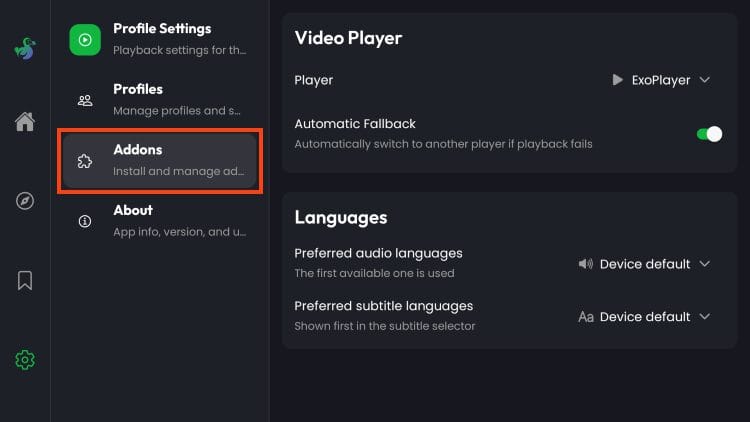The width and height of the screenshot is (750, 422).
Task: Click the About info circle icon
Action: 85,221
